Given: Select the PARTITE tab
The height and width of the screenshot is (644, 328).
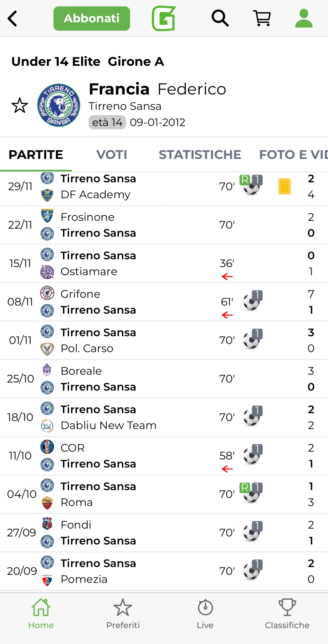Looking at the screenshot, I should (36, 155).
